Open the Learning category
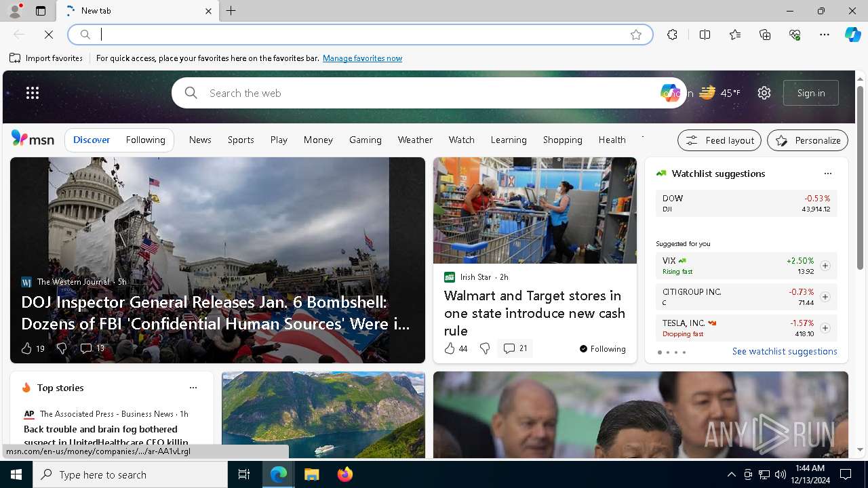Screen dimensions: 868x488 point(509,140)
